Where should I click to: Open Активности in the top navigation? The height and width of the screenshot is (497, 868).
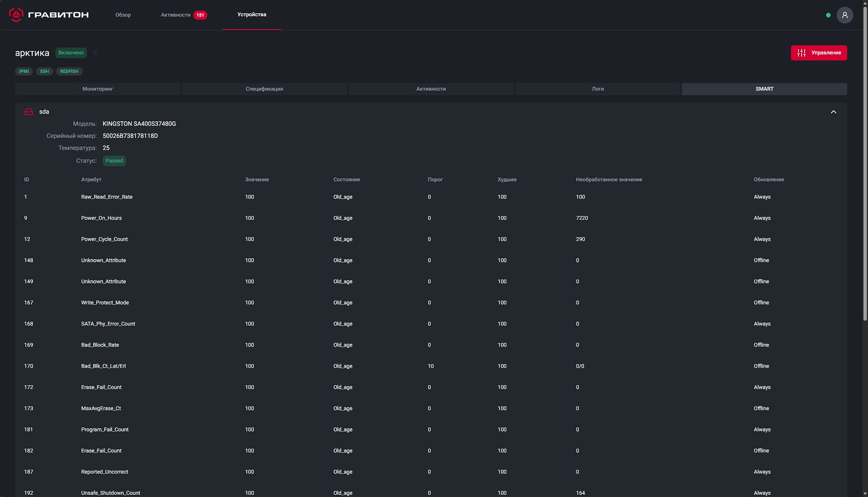[175, 15]
